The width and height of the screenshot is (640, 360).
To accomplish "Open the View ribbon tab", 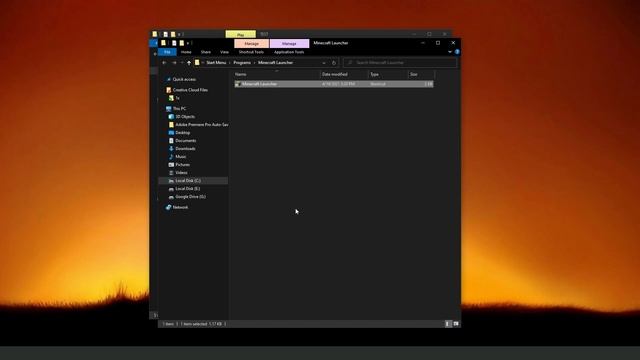I will [224, 52].
